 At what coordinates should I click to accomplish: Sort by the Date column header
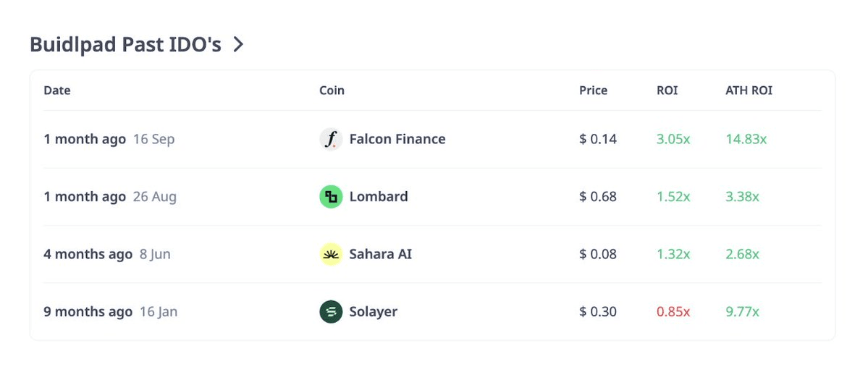pos(57,90)
